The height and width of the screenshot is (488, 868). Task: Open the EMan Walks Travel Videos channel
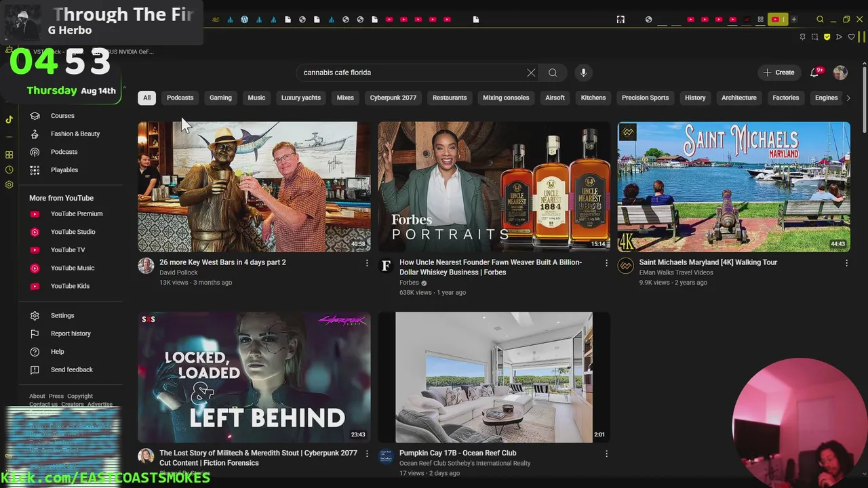click(676, 272)
